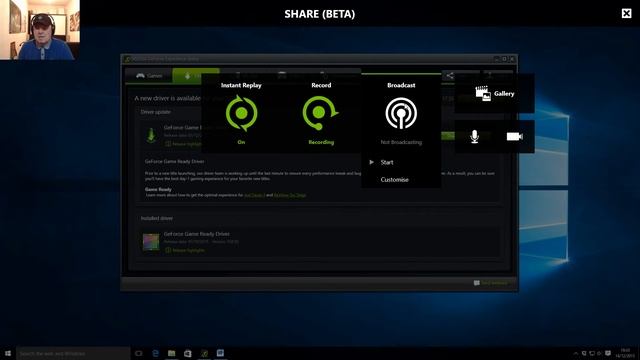Click the "Recording" status text
Screen dimensions: 640x360
pyautogui.click(x=321, y=142)
